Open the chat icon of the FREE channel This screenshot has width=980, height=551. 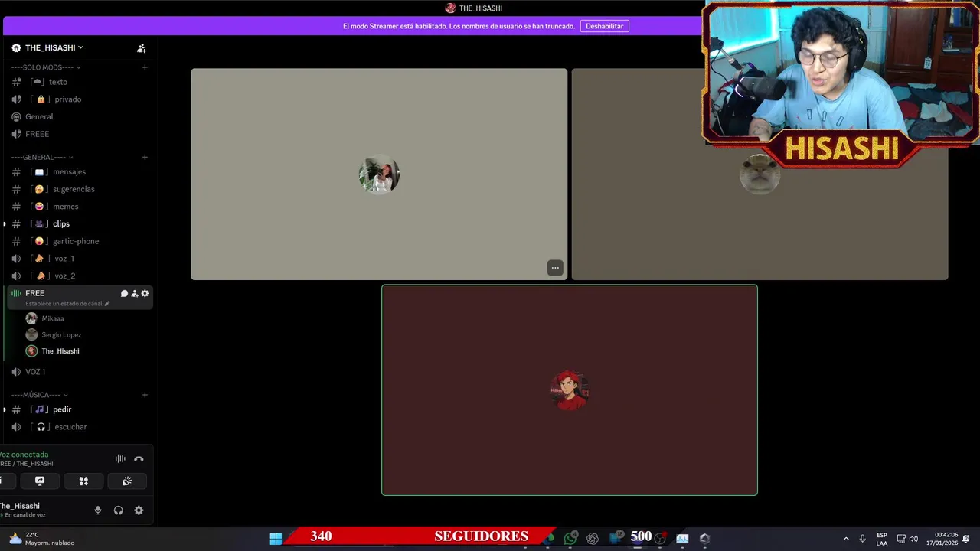point(124,294)
